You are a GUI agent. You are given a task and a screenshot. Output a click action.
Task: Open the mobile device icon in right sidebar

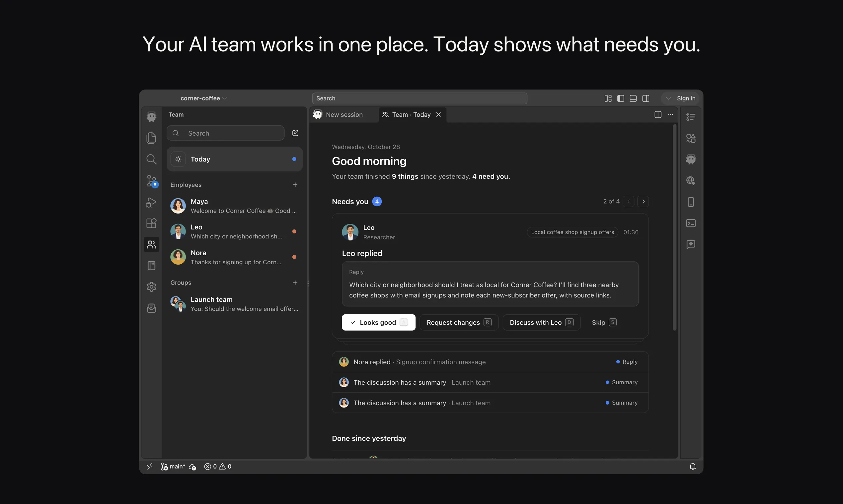pos(690,202)
